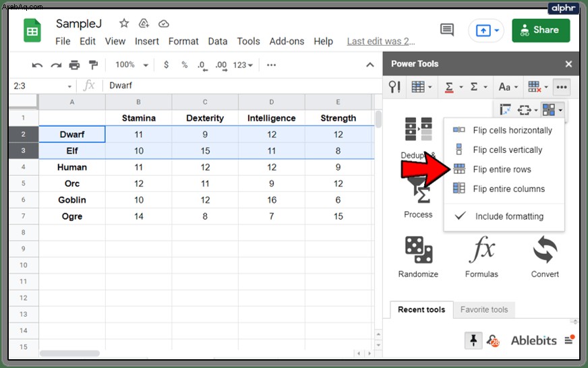Open the Last edit history link
This screenshot has height=368, width=588.
(x=380, y=41)
